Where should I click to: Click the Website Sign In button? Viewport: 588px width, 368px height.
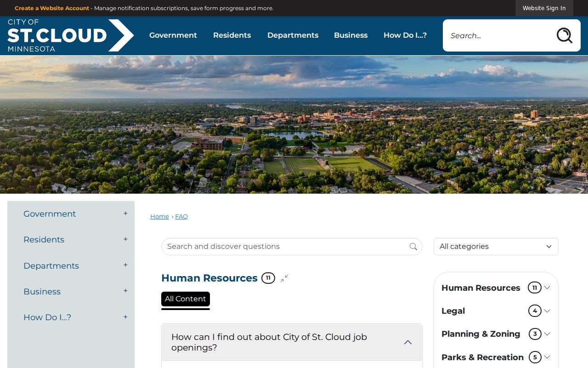544,8
